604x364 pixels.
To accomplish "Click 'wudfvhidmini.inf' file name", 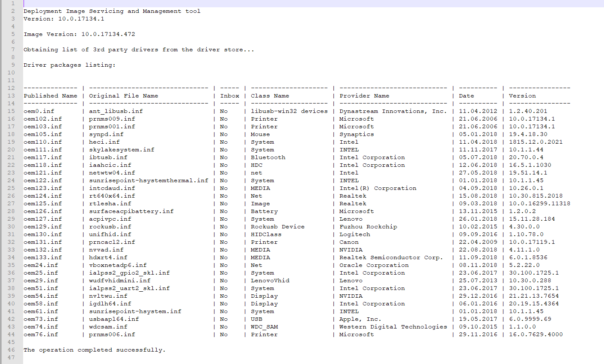I will [119, 281].
